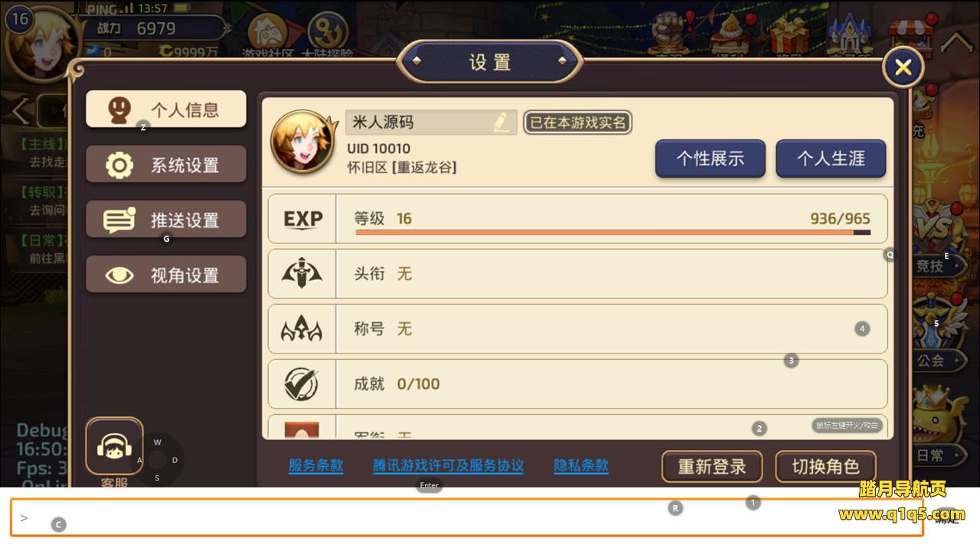Open the 服务条款 link
Viewport: 980px width, 551px height.
(315, 465)
